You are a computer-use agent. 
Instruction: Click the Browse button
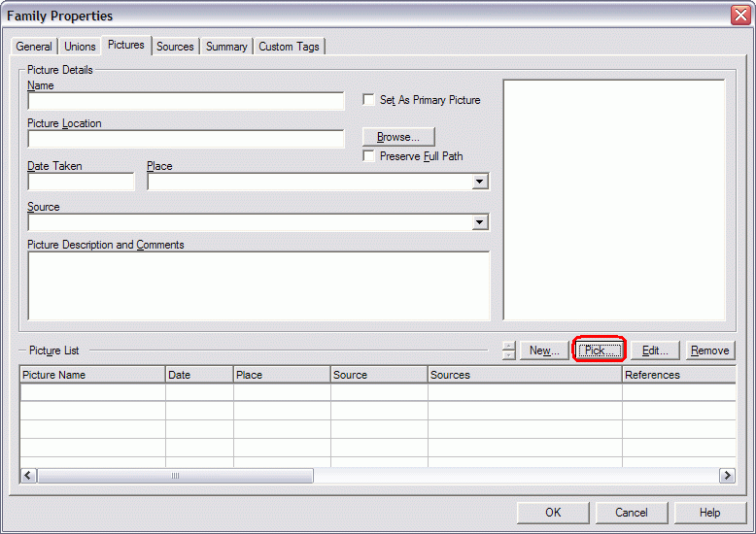398,137
